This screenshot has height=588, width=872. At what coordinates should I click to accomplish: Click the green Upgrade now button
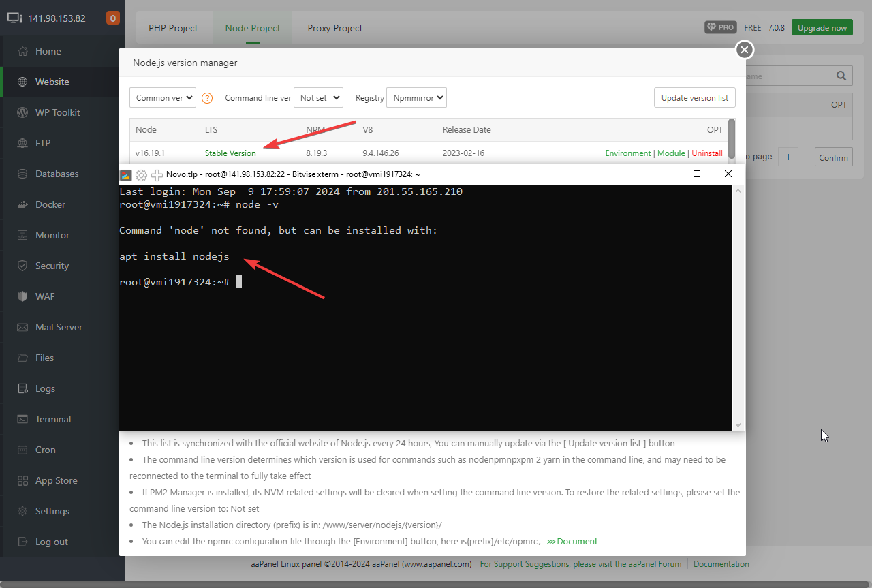[x=822, y=28]
